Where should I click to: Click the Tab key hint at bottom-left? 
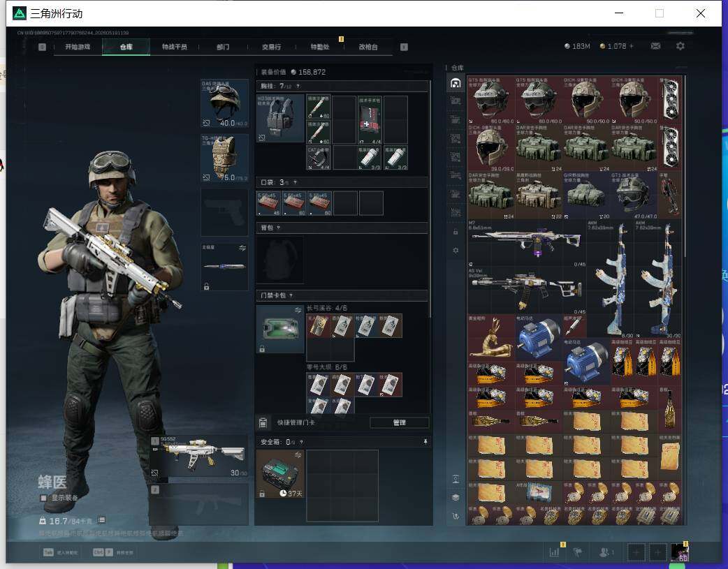(x=48, y=552)
